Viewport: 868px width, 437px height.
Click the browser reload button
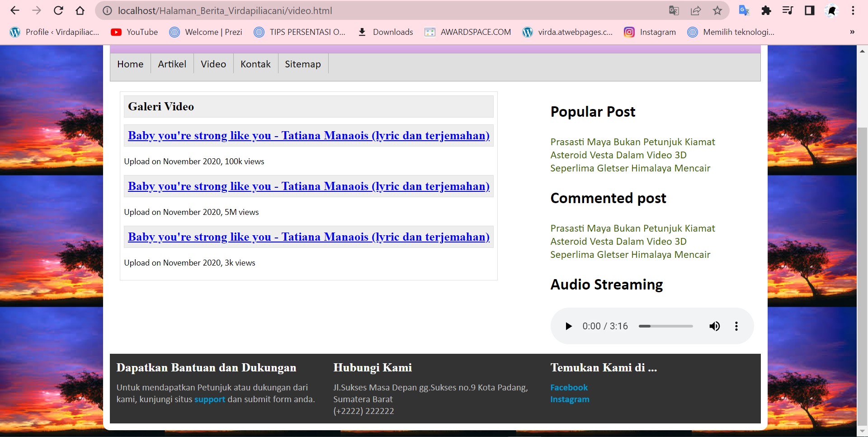click(58, 10)
